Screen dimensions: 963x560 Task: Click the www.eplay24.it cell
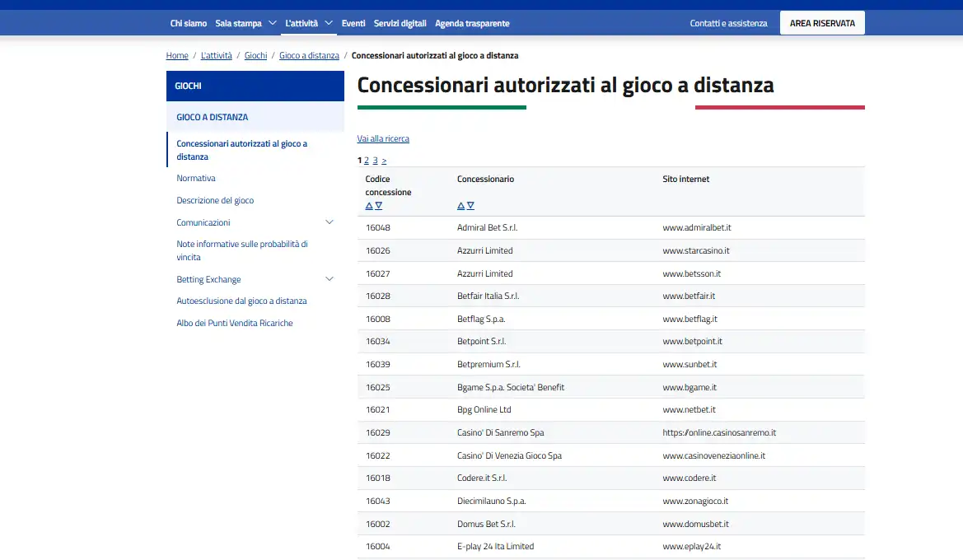[x=691, y=547]
